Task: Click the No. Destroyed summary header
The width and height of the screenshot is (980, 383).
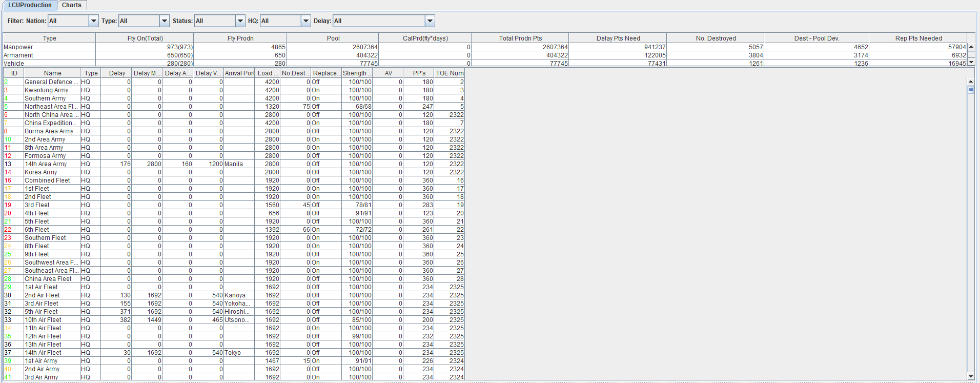Action: pos(716,38)
